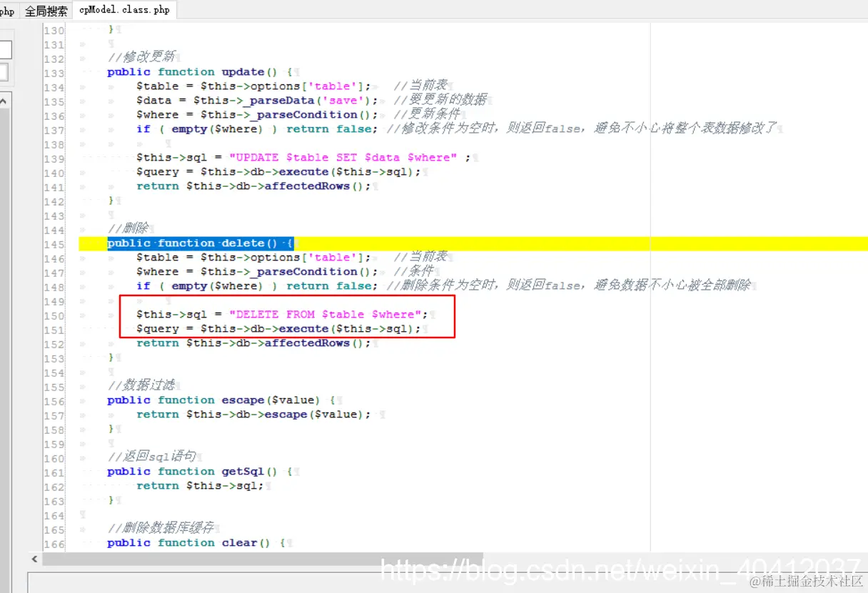868x593 pixels.
Task: Click '$table = $this->options['table'];' on line 146
Action: pyautogui.click(x=253, y=258)
